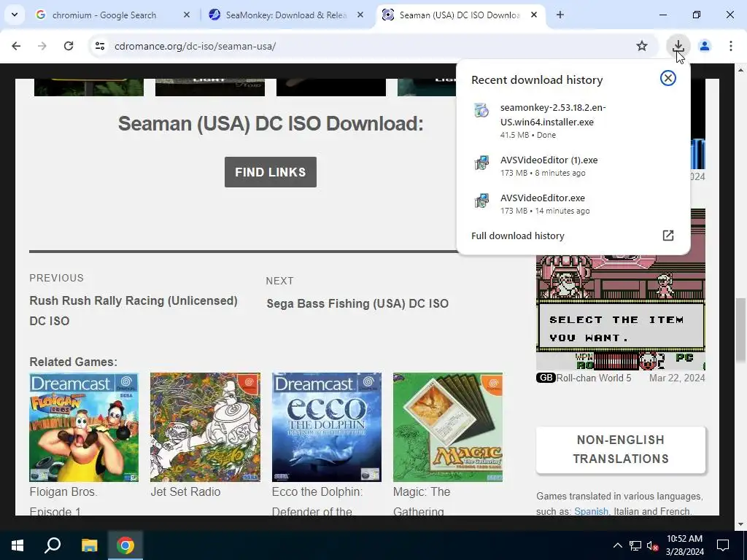The width and height of the screenshot is (747, 560).
Task: Open Ecco the Dolphin cover thumbnail
Action: (x=326, y=427)
